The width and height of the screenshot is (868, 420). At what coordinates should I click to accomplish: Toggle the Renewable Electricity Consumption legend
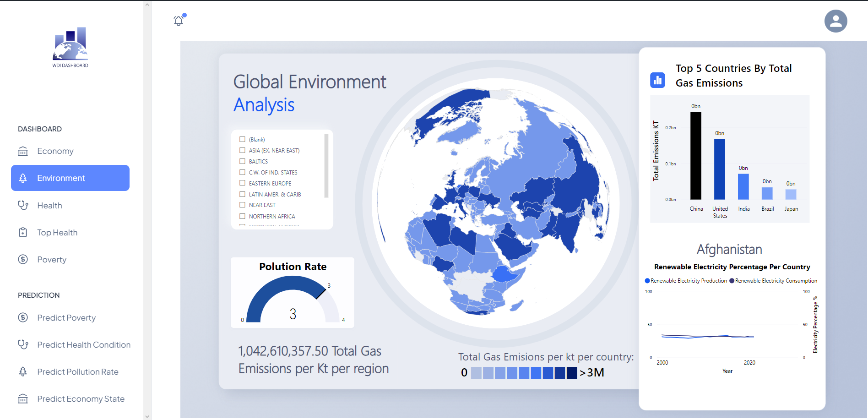(773, 280)
